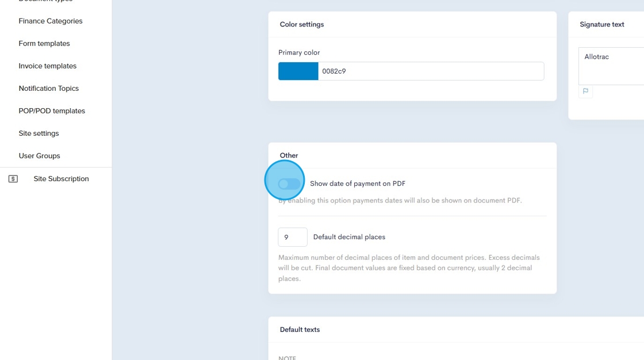Viewport: 644px width, 360px height.
Task: Click the Show date of payment label
Action: click(x=358, y=183)
